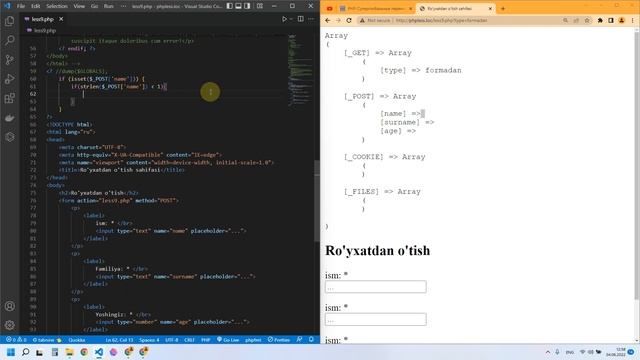
Task: Change language mode via PHP status item
Action: tap(206, 340)
